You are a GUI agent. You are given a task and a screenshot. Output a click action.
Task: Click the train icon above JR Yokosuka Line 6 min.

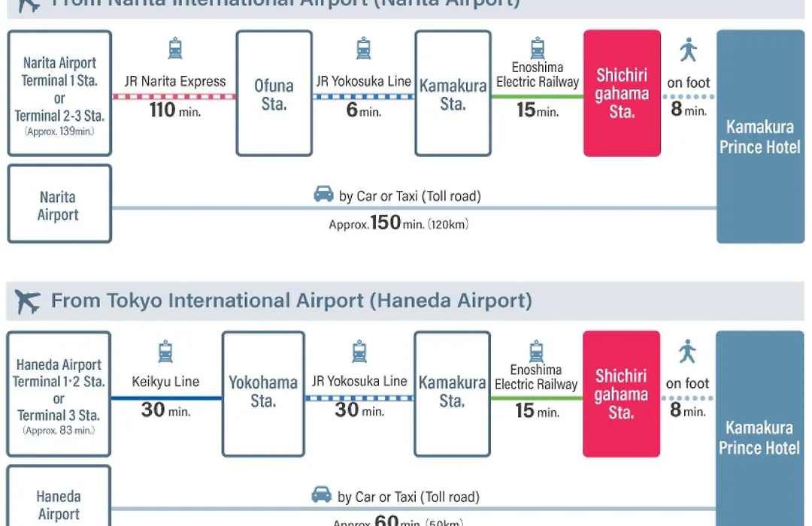click(x=364, y=48)
